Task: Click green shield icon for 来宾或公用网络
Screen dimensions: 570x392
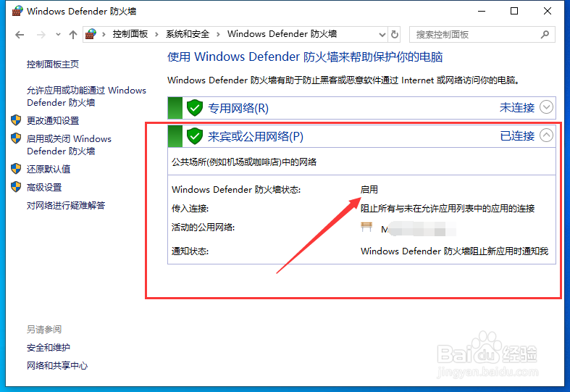Action: [x=195, y=136]
